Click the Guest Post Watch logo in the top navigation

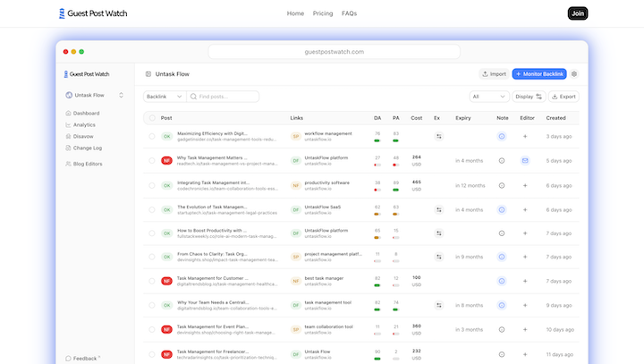(88, 13)
